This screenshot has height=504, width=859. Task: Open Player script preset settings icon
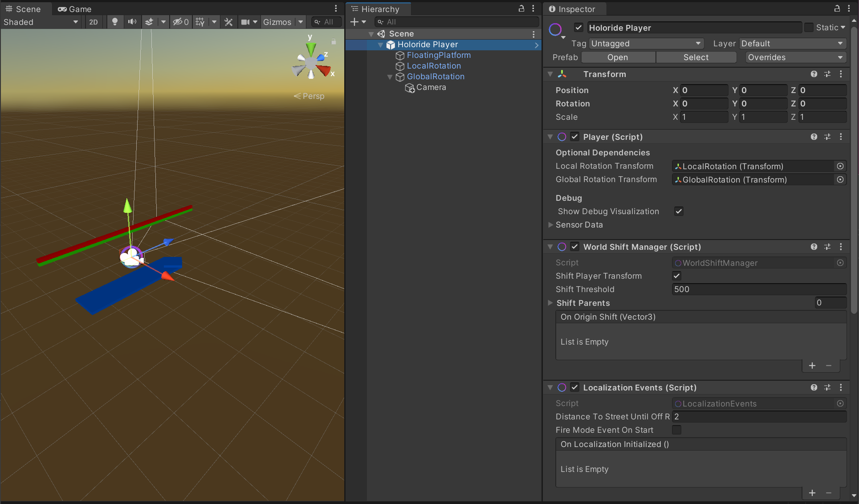point(827,137)
